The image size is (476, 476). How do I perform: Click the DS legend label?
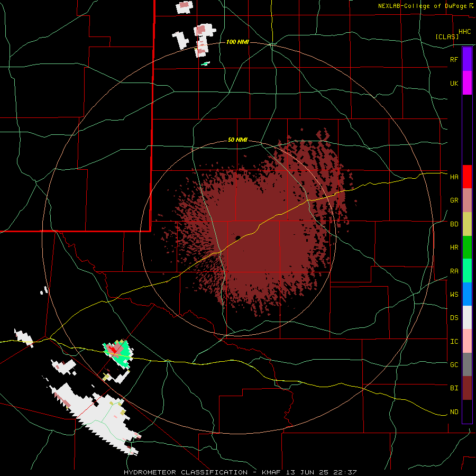coord(454,318)
